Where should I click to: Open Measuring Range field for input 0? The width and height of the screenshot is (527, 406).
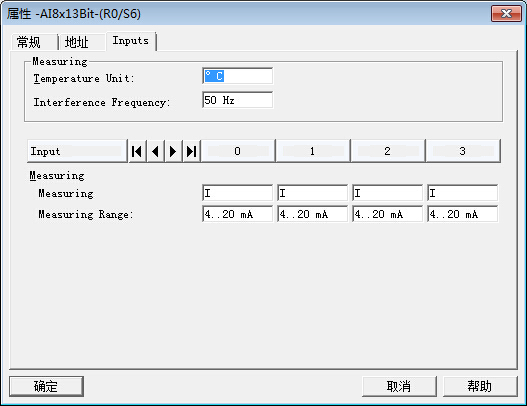coord(238,214)
